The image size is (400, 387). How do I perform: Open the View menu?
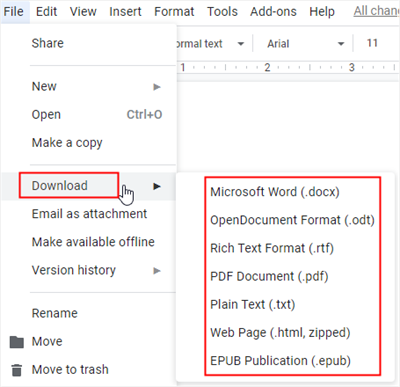[83, 12]
